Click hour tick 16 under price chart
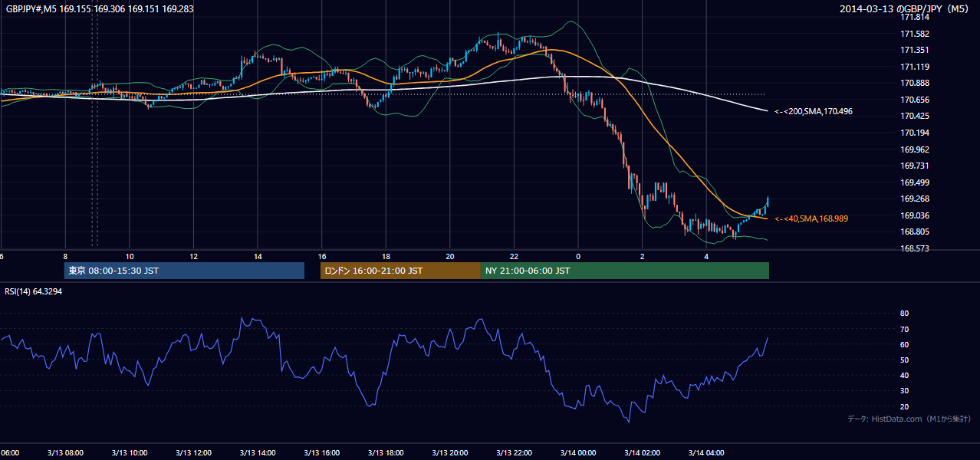This screenshot has width=980, height=460. pos(322,257)
